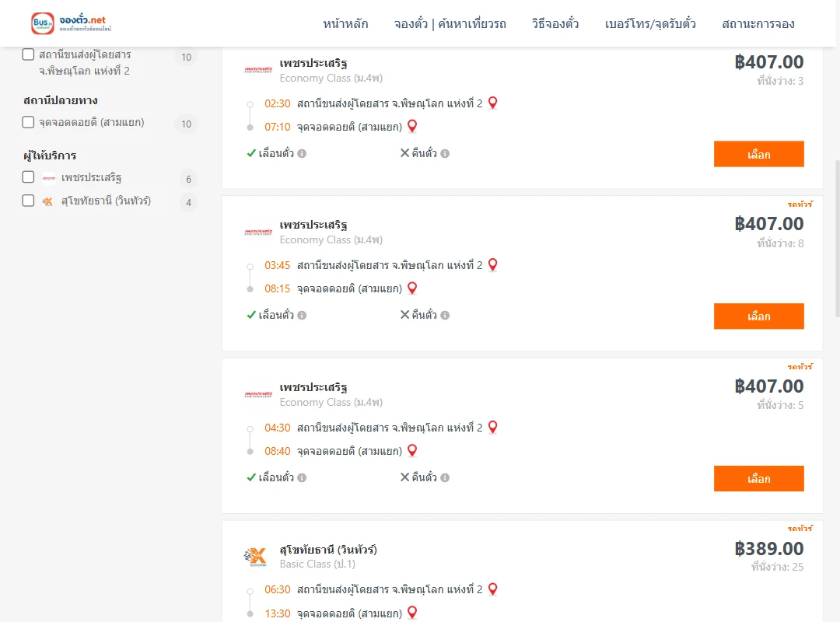
Task: Open the หน้าหลัก menu item
Action: click(x=345, y=23)
